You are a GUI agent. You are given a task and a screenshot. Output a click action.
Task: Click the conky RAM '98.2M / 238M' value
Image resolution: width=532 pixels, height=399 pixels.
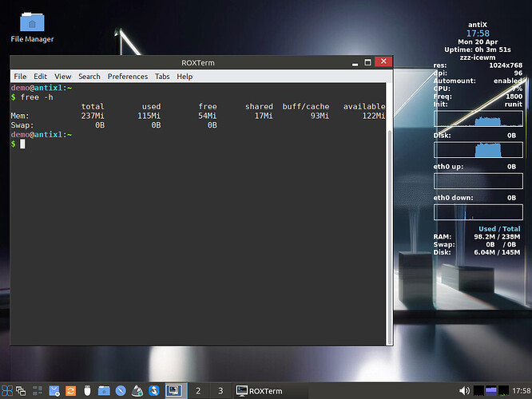tap(497, 237)
